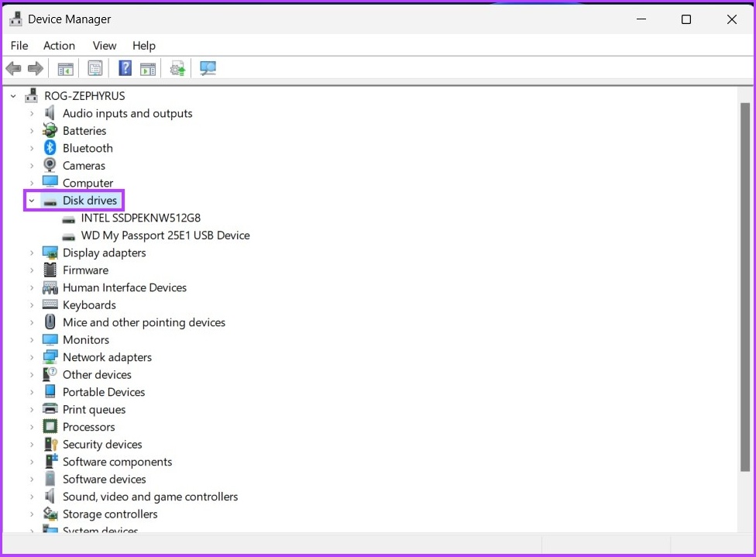Screen dimensions: 756x557
Task: Open the File menu
Action: (19, 45)
